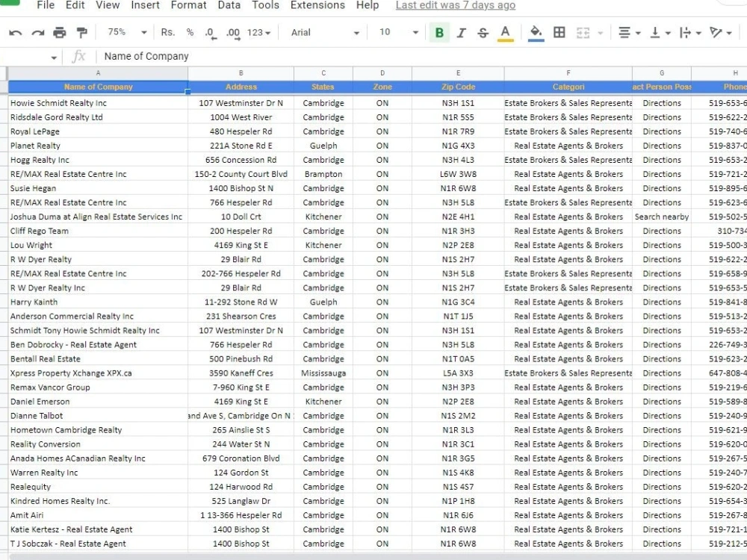Screen dimensions: 747x560
Task: Select the Paint format tool
Action: [82, 33]
